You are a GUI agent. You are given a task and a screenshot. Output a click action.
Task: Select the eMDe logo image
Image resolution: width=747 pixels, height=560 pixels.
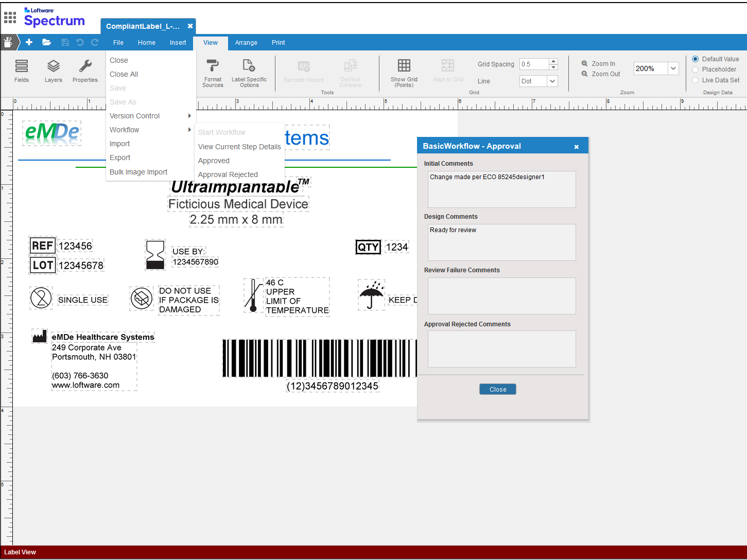(x=52, y=132)
